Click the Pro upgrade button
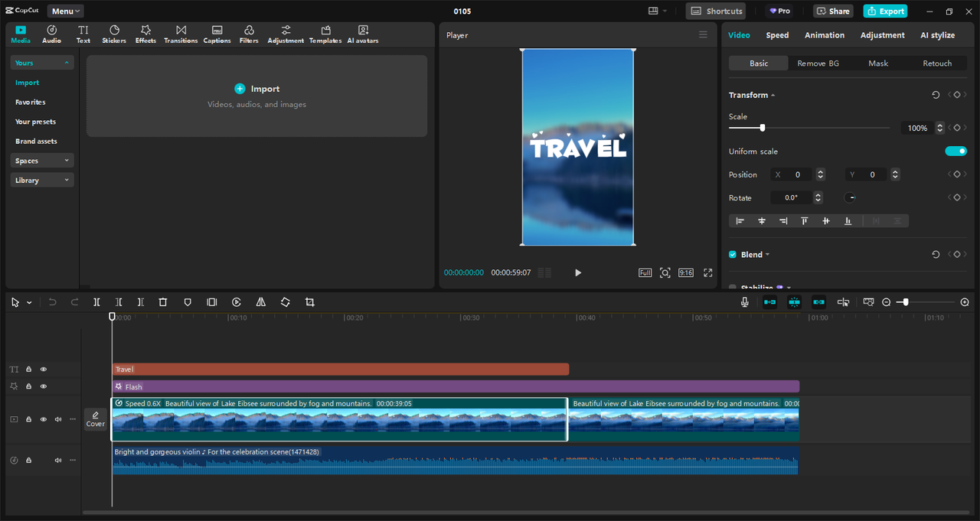This screenshot has width=980, height=521. (x=779, y=11)
